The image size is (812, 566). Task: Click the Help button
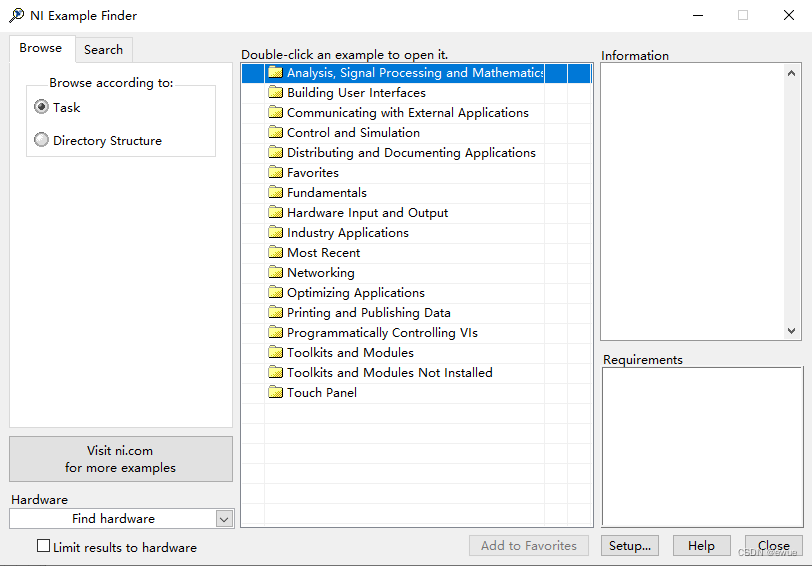click(x=701, y=546)
